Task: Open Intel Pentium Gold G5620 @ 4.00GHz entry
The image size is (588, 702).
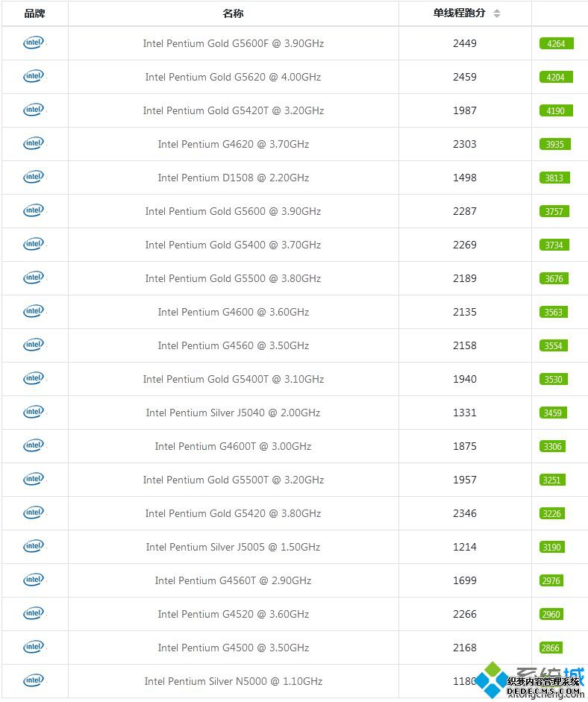Action: 233,77
